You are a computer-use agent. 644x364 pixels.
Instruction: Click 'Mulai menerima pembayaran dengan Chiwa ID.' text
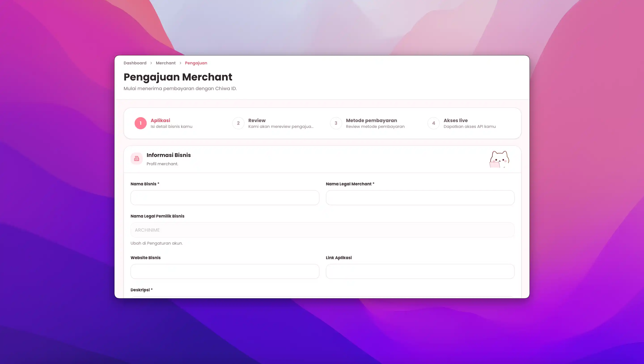[180, 89]
